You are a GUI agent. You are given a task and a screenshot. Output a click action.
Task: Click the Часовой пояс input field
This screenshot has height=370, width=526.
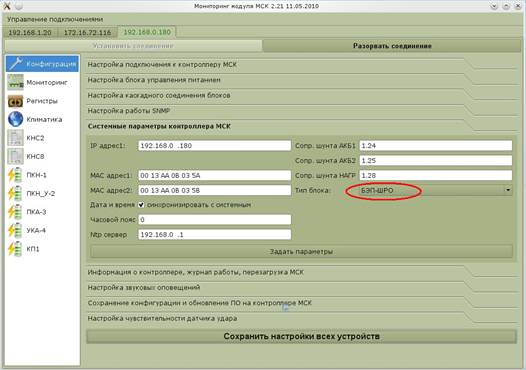coord(214,220)
